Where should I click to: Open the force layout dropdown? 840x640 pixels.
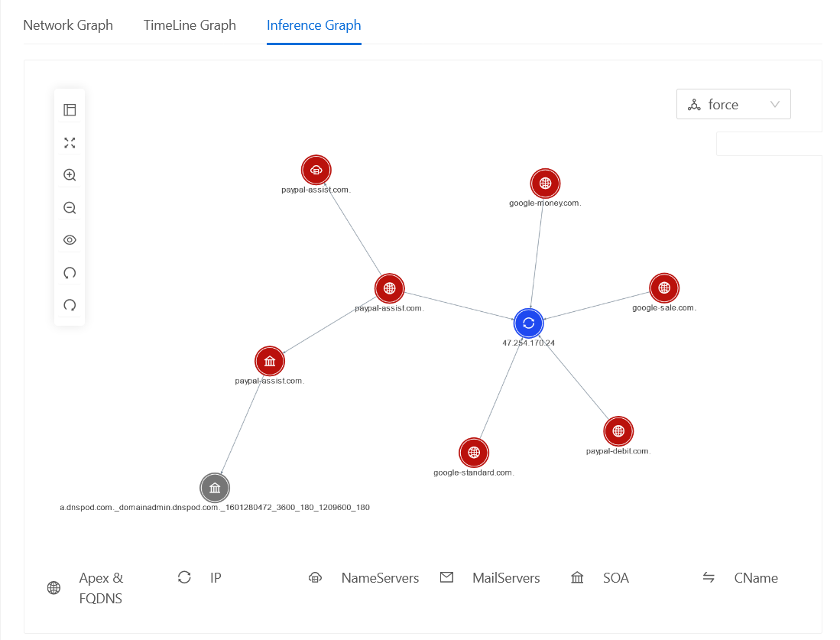pyautogui.click(x=733, y=105)
